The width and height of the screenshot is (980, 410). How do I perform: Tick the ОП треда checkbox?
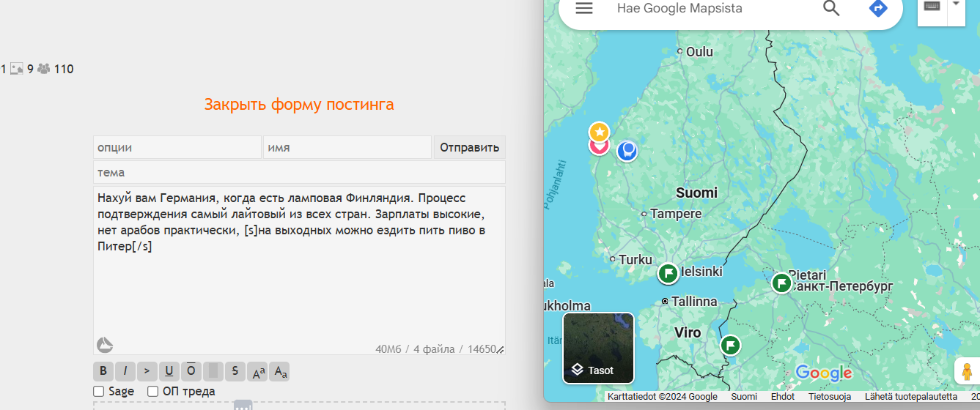tap(152, 391)
